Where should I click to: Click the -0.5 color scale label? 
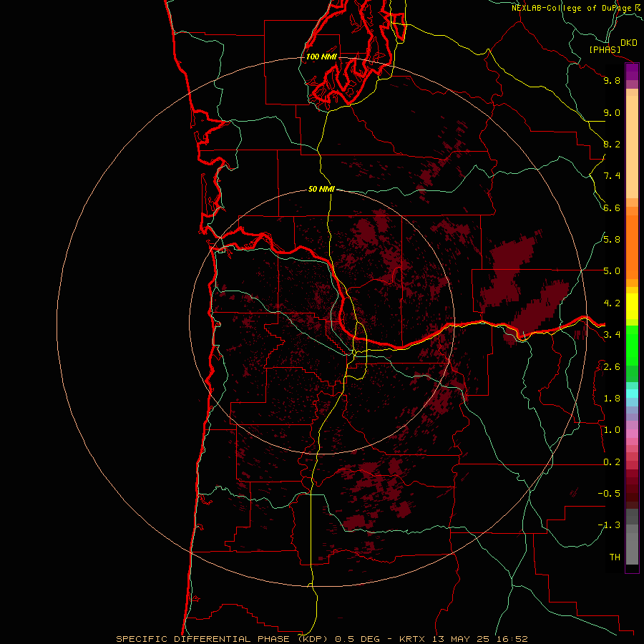pos(609,493)
